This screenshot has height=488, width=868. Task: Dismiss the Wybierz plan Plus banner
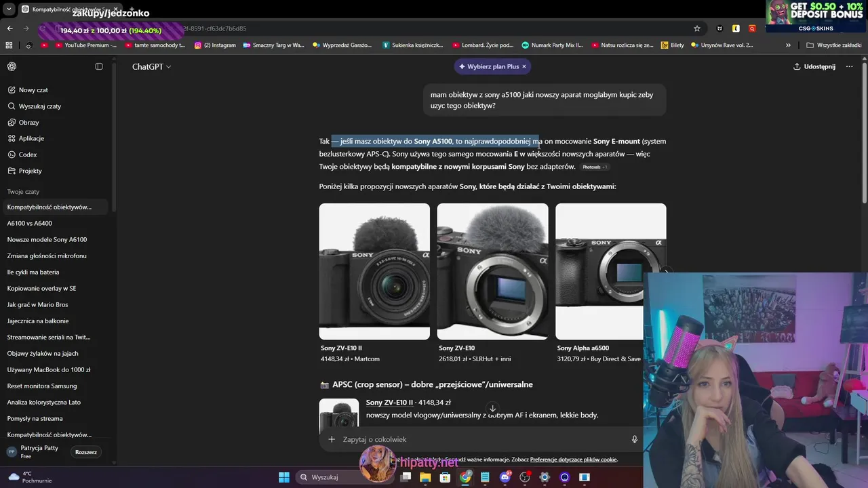click(524, 66)
